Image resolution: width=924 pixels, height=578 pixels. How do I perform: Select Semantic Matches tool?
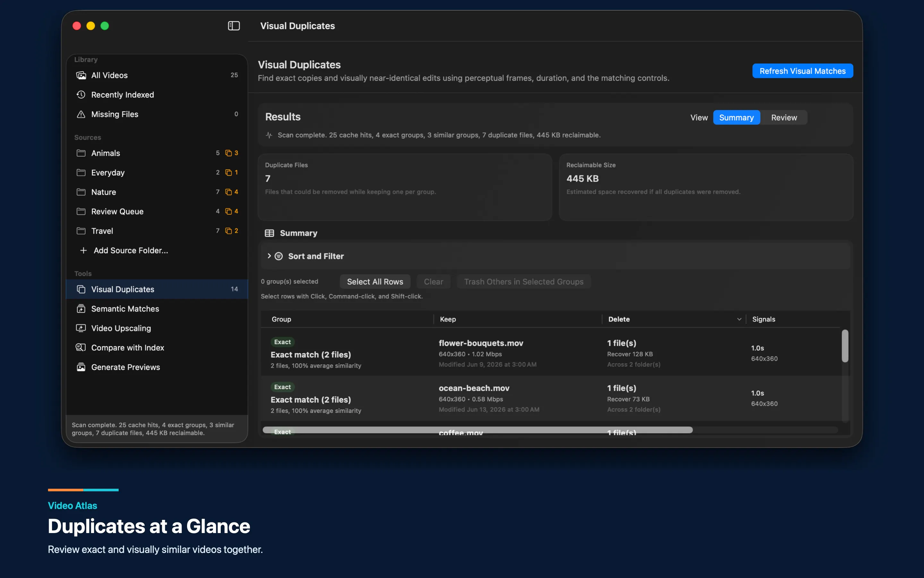pyautogui.click(x=157, y=309)
